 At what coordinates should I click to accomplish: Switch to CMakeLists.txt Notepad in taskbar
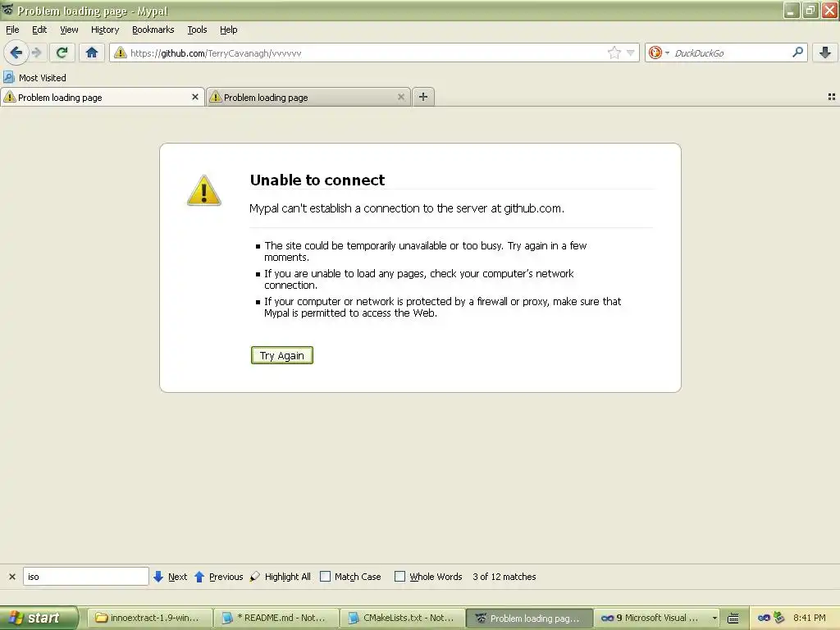click(x=402, y=619)
